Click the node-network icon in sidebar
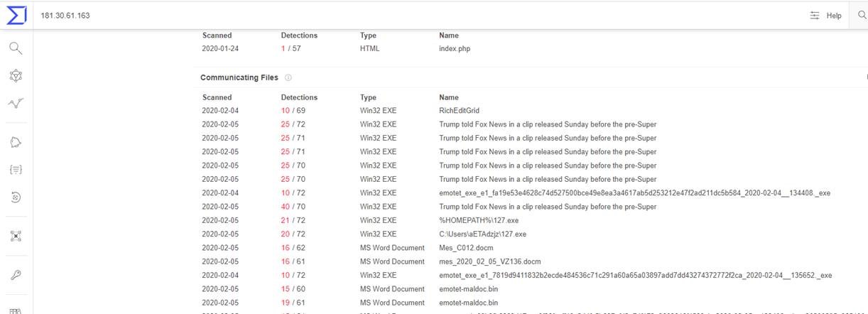 coord(16,236)
